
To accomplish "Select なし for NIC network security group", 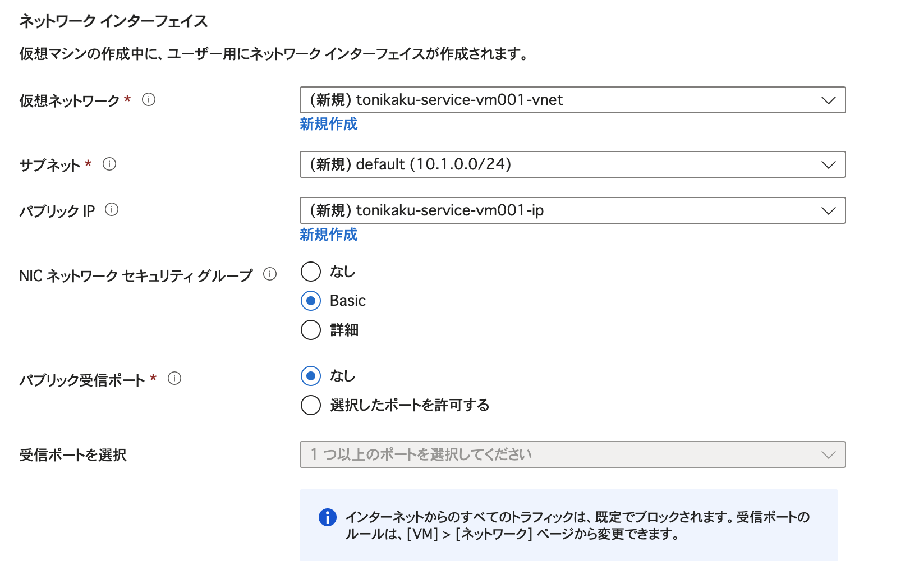I will click(310, 272).
